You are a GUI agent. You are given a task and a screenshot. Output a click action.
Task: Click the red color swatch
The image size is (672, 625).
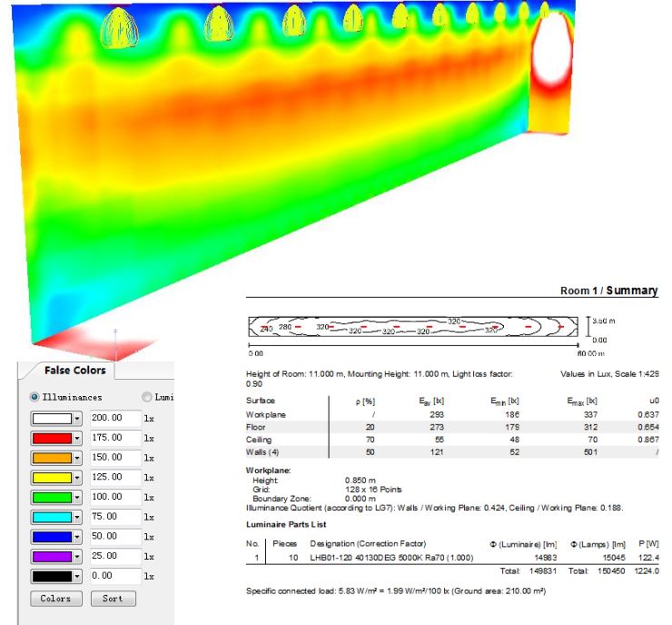click(52, 438)
